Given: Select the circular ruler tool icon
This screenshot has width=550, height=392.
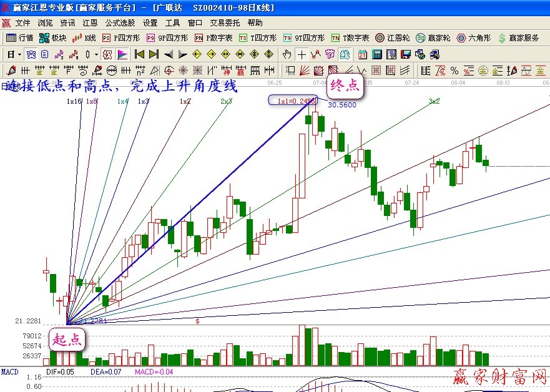Looking at the screenshot, I should click(x=111, y=71).
